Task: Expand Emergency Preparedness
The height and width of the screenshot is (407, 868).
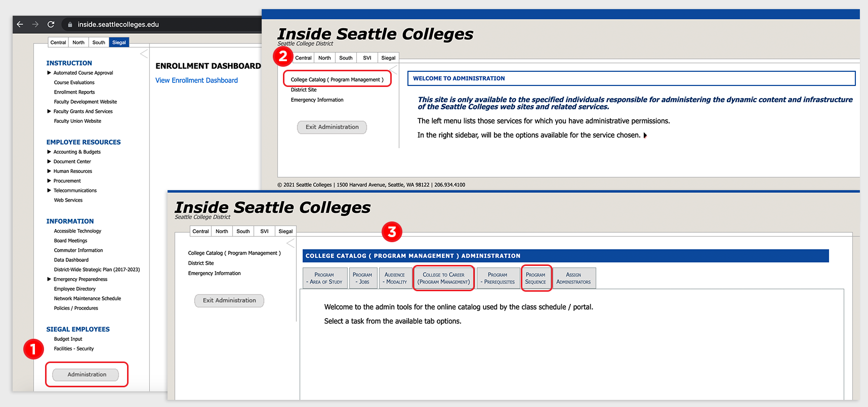Action: tap(49, 279)
